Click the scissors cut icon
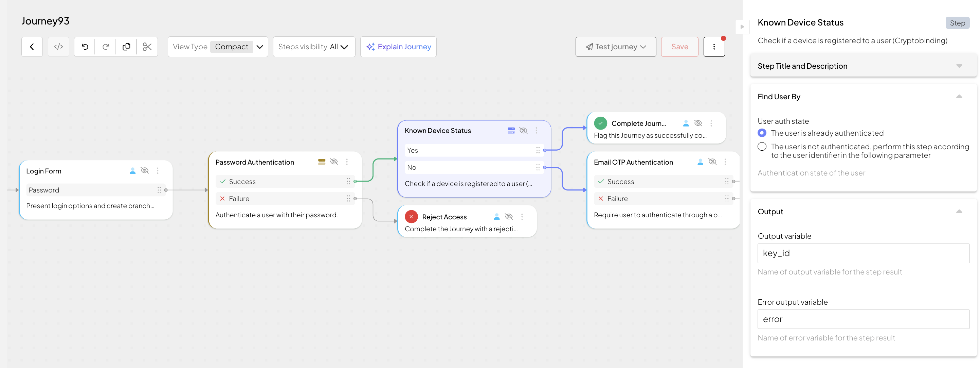The height and width of the screenshot is (368, 980). click(x=147, y=47)
